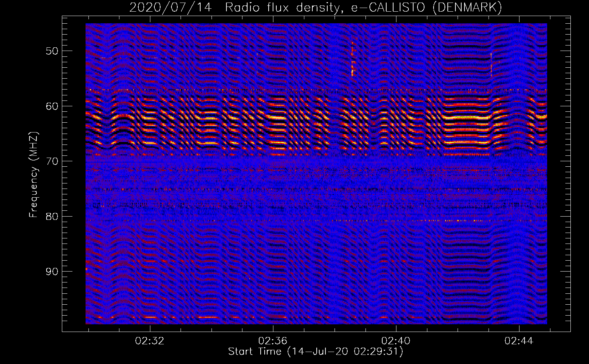
Task: Click the 70 frequency tick label
Action: point(52,161)
